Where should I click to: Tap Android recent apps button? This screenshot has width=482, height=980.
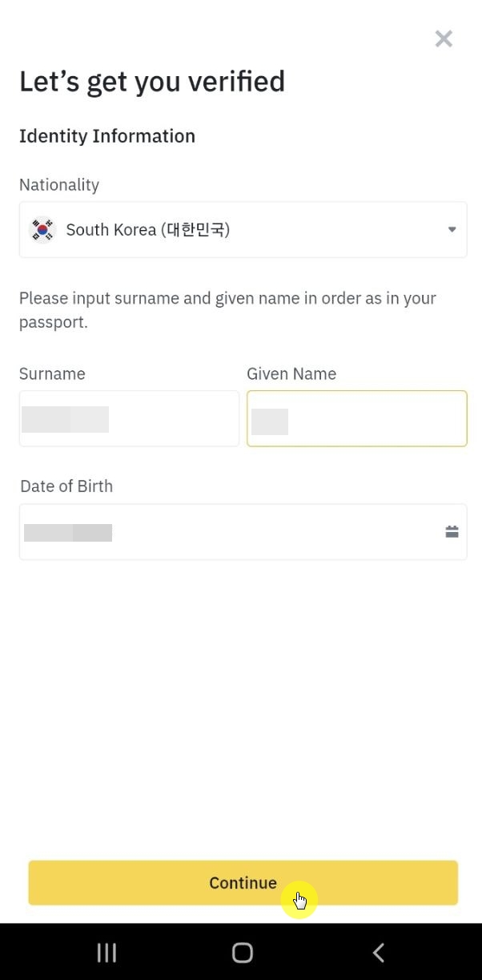point(106,952)
